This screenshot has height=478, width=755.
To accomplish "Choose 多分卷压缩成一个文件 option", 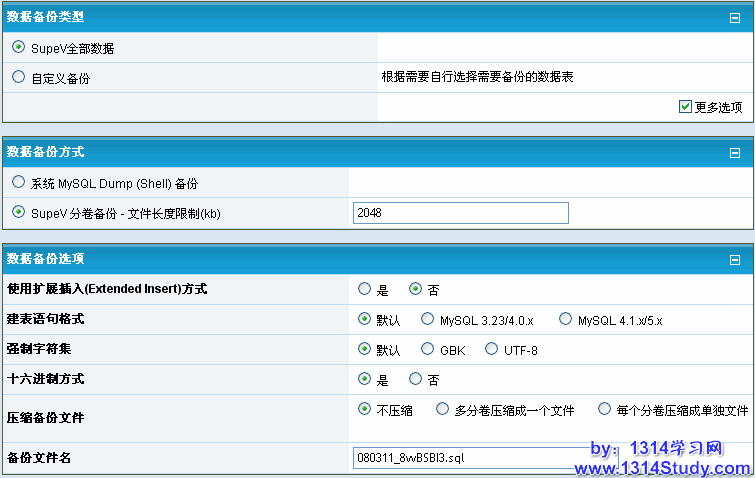I will pos(443,409).
